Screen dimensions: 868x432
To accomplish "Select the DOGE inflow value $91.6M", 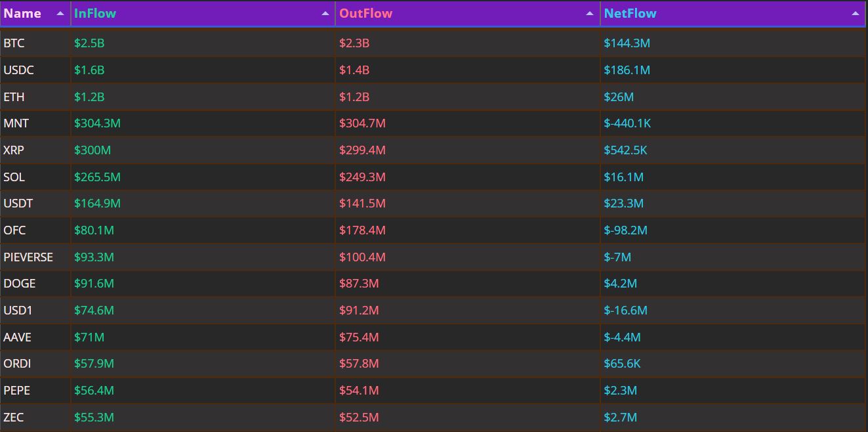I will pyautogui.click(x=94, y=284).
